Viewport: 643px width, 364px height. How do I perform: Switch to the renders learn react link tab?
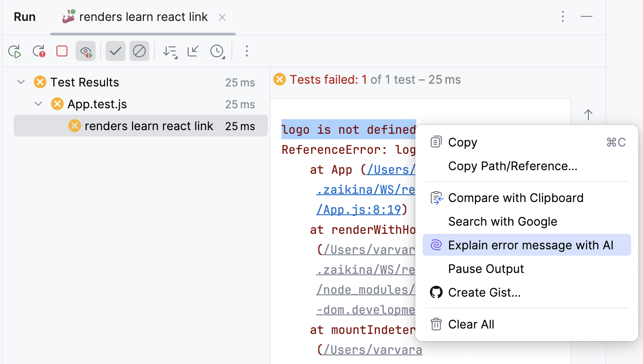click(143, 17)
